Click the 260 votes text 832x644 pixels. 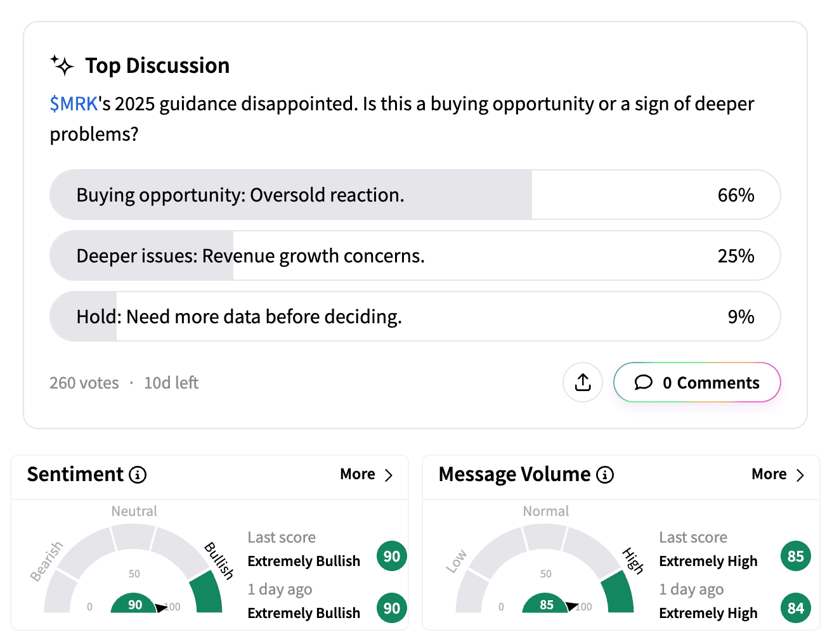coord(84,383)
